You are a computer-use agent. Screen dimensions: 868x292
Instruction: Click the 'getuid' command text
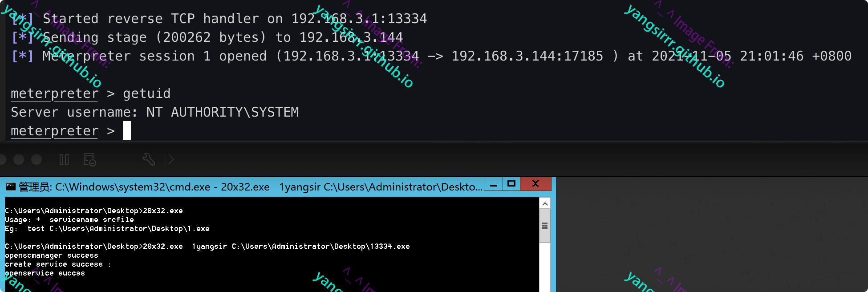coord(147,93)
